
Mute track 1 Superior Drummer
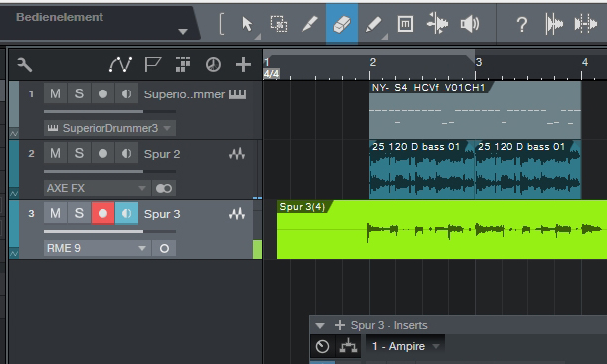pos(55,93)
